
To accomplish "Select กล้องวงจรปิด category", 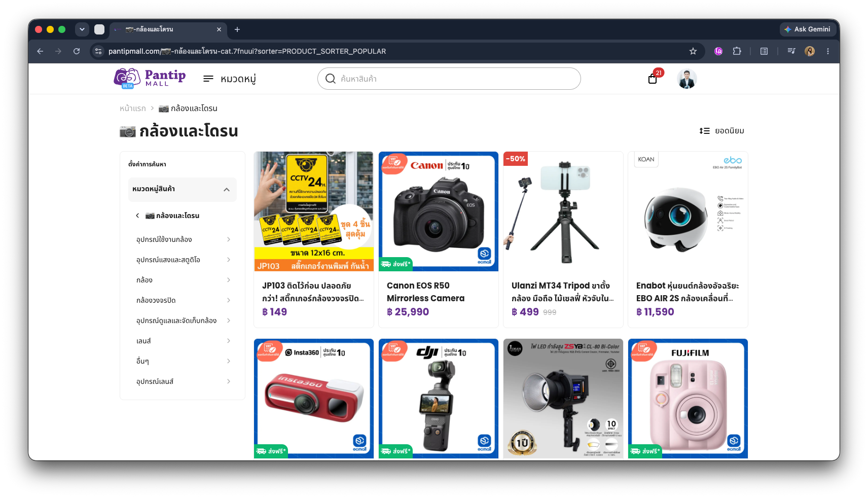I will (156, 300).
